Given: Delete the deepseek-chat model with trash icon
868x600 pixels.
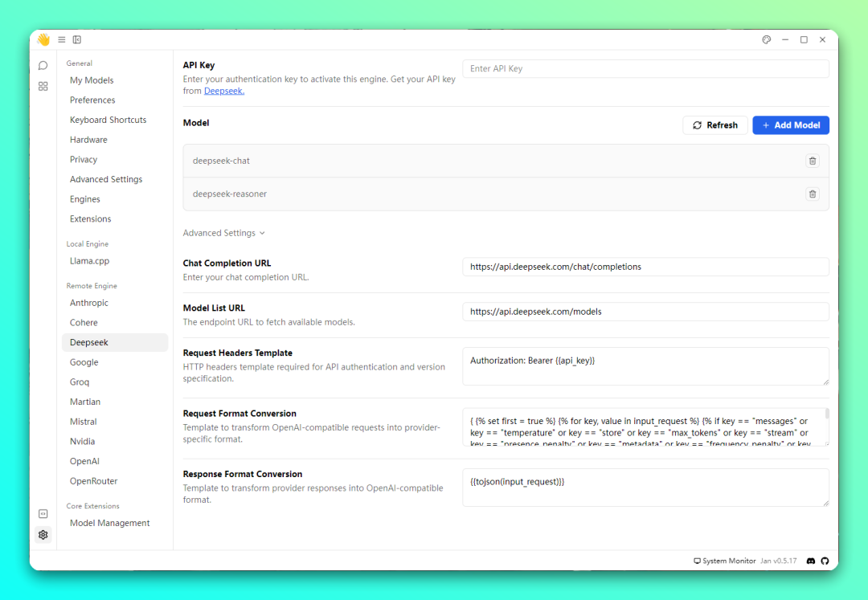Looking at the screenshot, I should click(x=813, y=161).
